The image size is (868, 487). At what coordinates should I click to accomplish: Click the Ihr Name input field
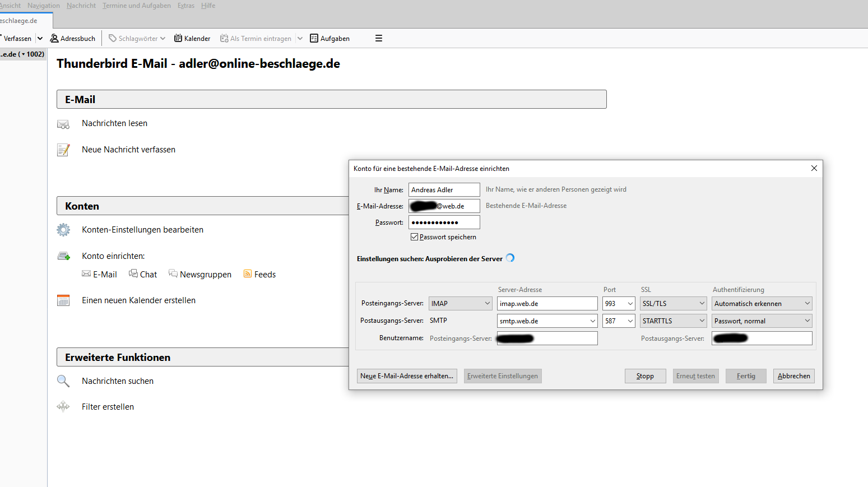pyautogui.click(x=444, y=190)
